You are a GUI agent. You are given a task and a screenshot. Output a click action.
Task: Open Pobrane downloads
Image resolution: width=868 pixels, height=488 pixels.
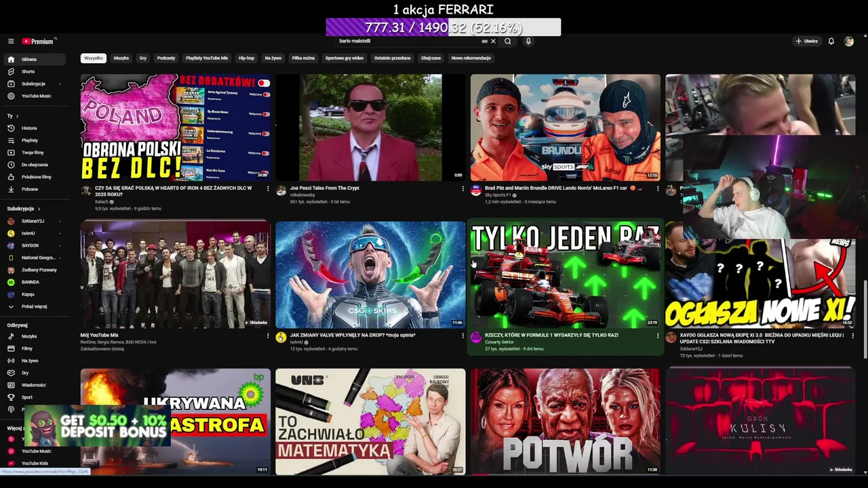point(34,189)
